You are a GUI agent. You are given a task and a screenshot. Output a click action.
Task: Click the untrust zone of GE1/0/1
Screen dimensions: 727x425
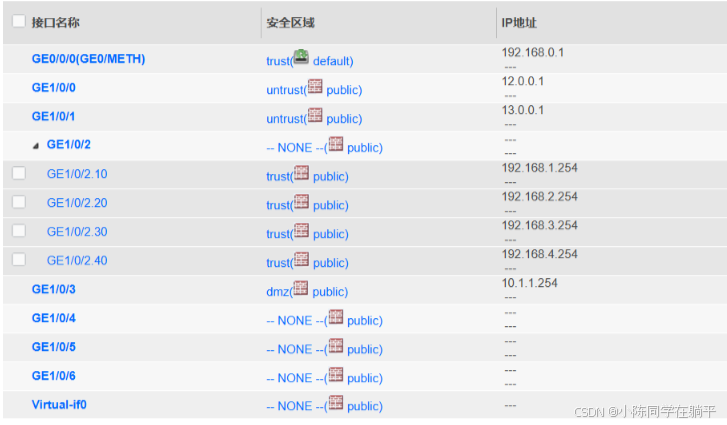(x=285, y=119)
